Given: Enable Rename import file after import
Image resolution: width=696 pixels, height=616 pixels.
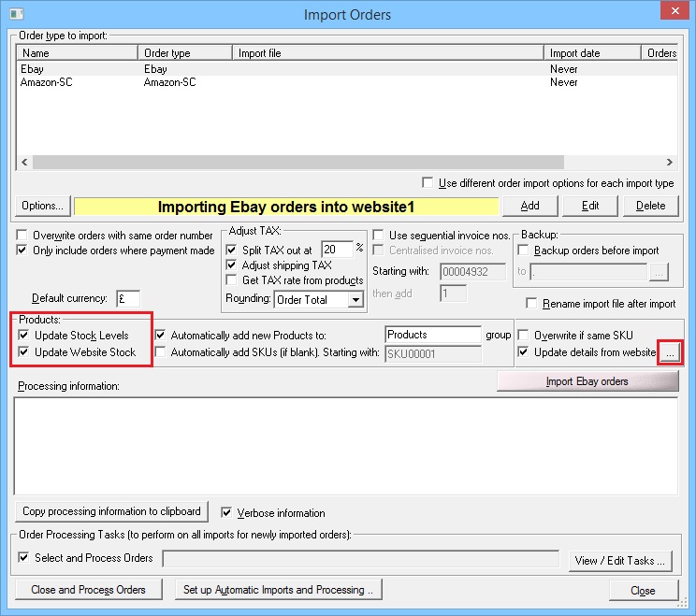Looking at the screenshot, I should [531, 303].
